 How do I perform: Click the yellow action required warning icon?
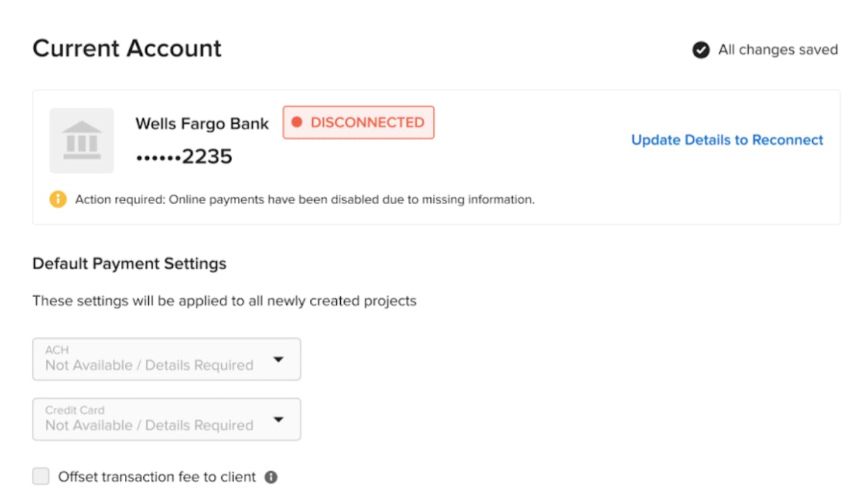click(x=56, y=199)
